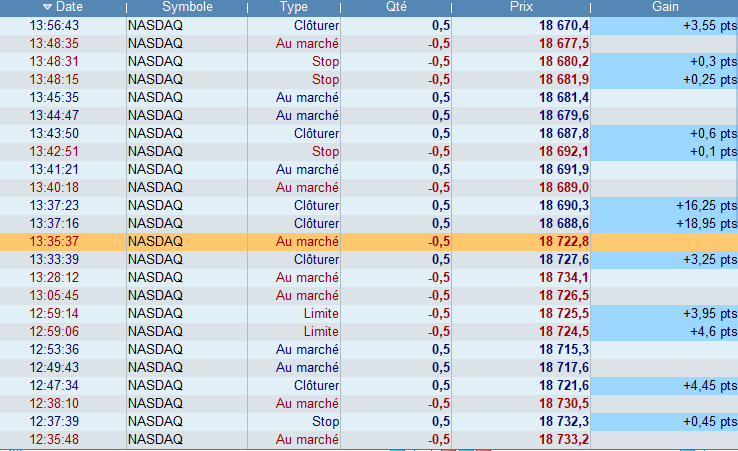This screenshot has height=451, width=738.
Task: Click price 18 689,0
Action: point(564,187)
